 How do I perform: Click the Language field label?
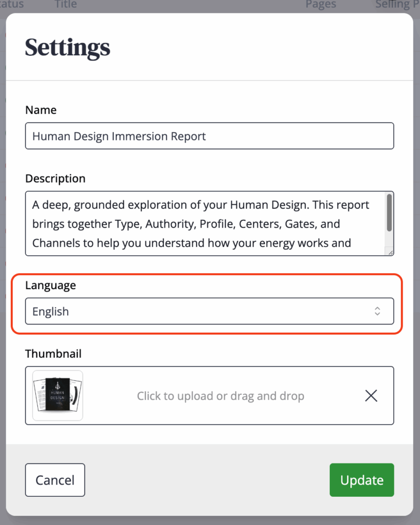(50, 286)
